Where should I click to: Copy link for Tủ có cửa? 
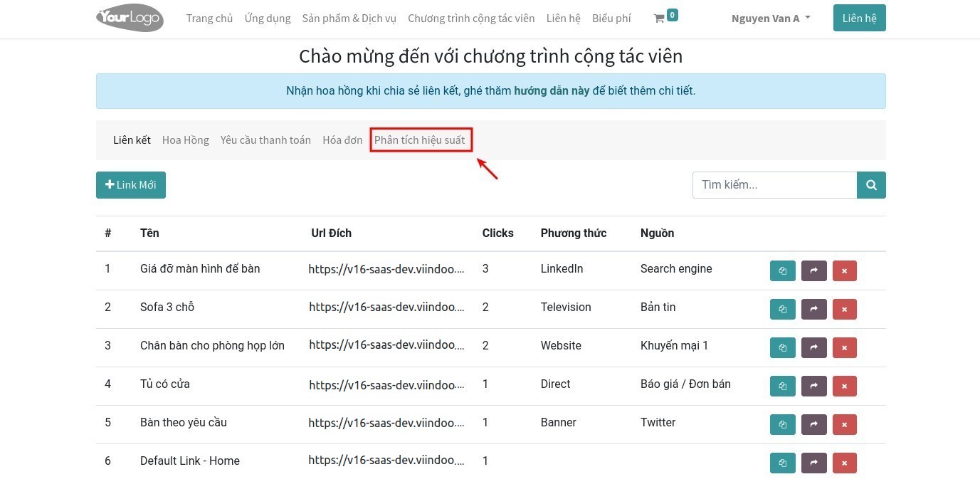[x=783, y=387]
